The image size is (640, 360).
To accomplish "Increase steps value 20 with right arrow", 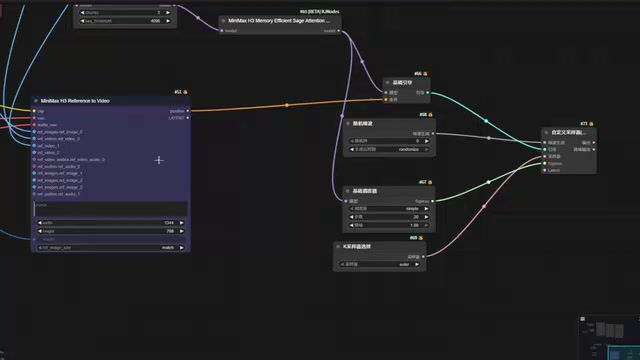I will point(427,217).
